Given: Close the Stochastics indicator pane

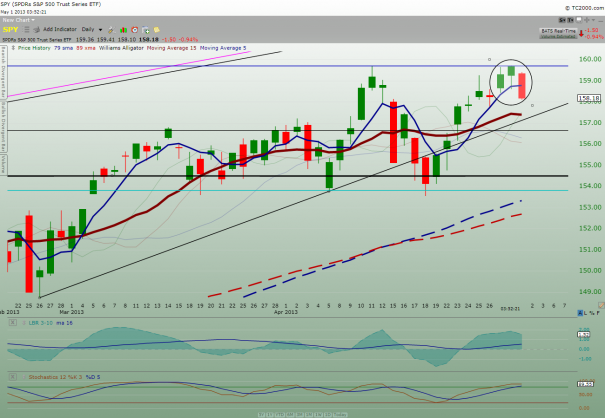Looking at the screenshot, I should coord(13,377).
